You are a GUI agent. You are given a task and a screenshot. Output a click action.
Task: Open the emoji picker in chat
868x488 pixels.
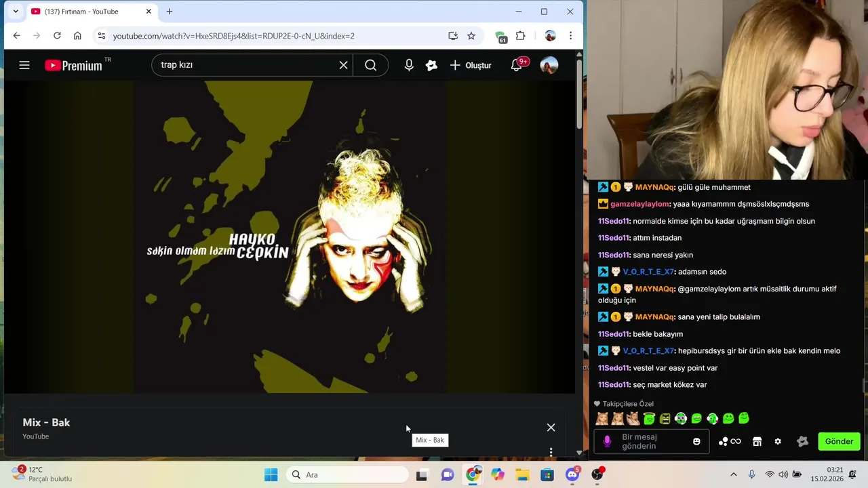[x=696, y=441]
